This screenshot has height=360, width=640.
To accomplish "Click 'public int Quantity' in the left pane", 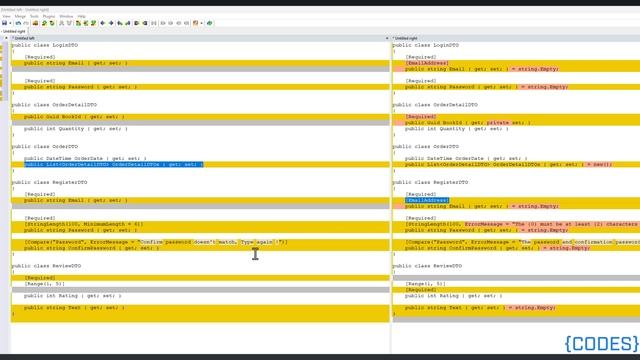I will [x=76, y=129].
